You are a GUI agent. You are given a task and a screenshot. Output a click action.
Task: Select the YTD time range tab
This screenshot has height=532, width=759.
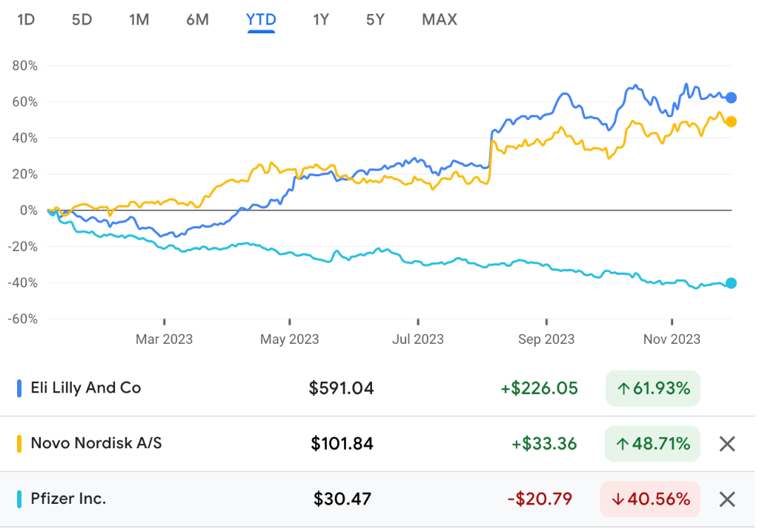261,20
